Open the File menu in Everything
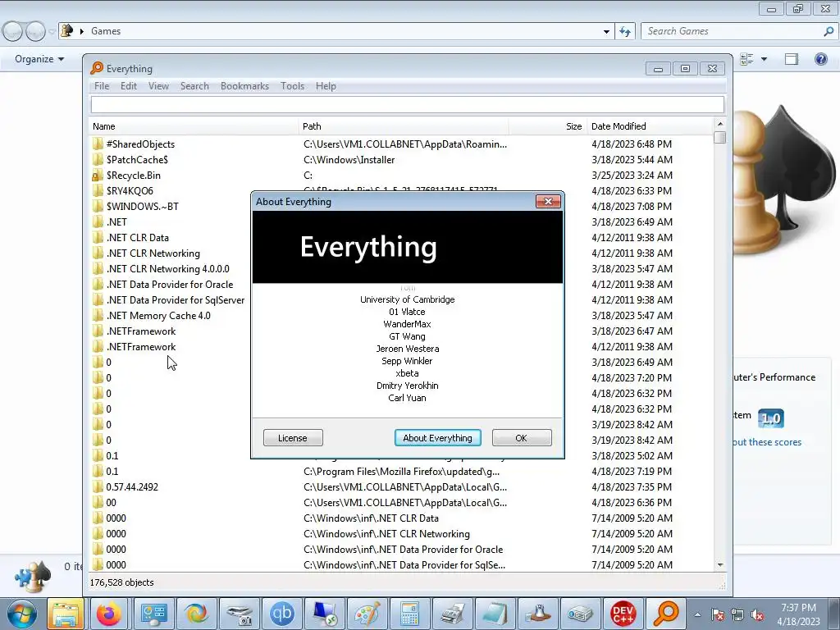Viewport: 840px width, 630px height. [102, 85]
